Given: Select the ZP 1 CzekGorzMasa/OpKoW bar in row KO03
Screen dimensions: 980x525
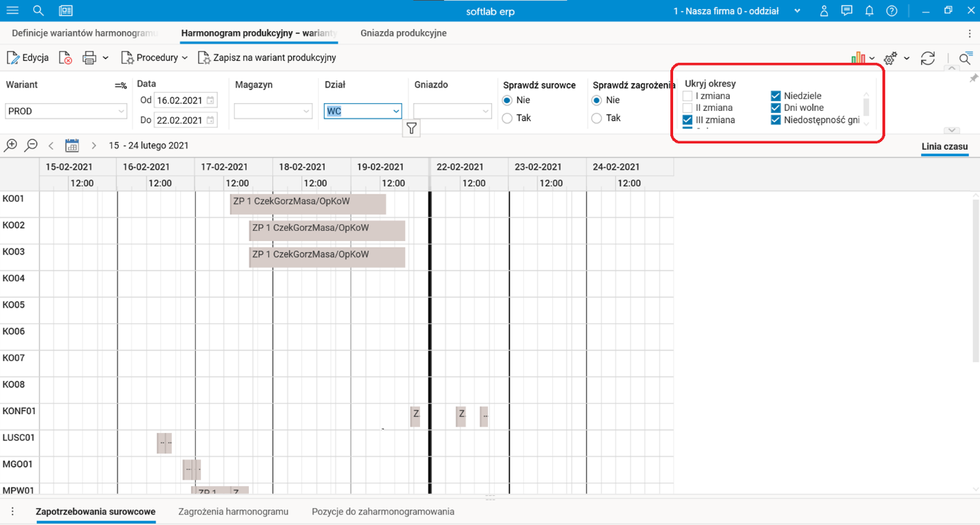Looking at the screenshot, I should coord(327,257).
